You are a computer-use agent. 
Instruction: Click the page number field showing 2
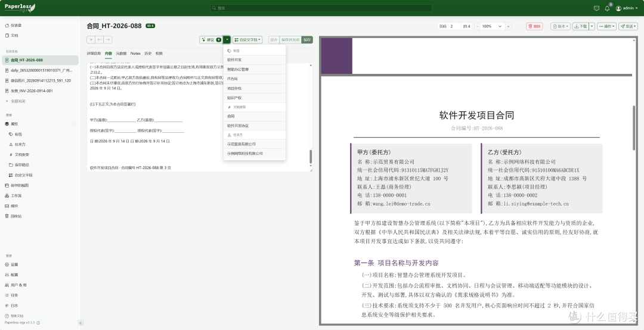[454, 26]
